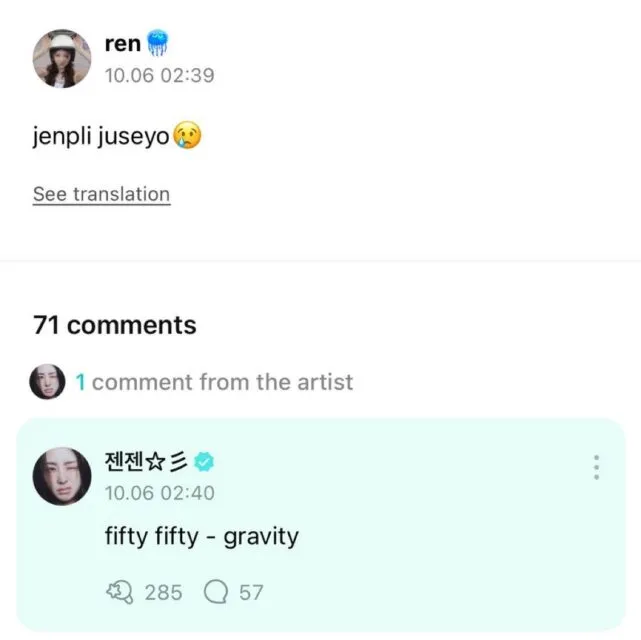Image resolution: width=641 pixels, height=640 pixels.
Task: Click the jellyfish badge next to ren
Action: click(x=160, y=43)
